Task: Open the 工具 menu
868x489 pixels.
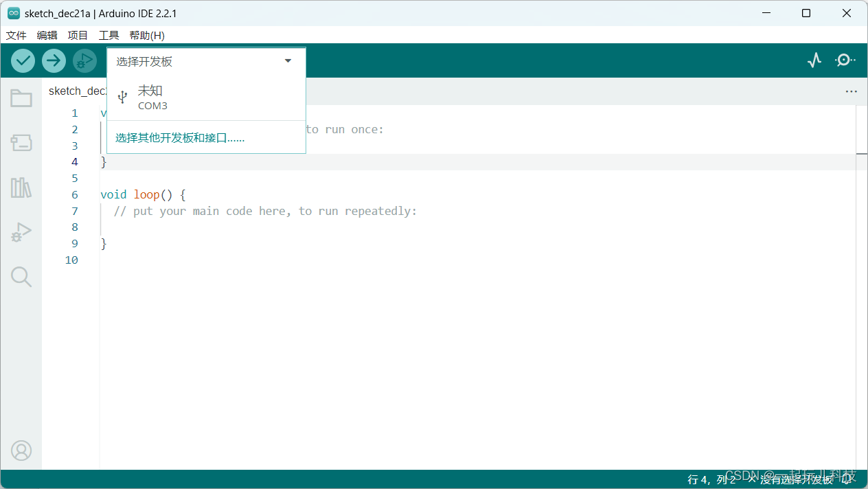Action: tap(109, 35)
